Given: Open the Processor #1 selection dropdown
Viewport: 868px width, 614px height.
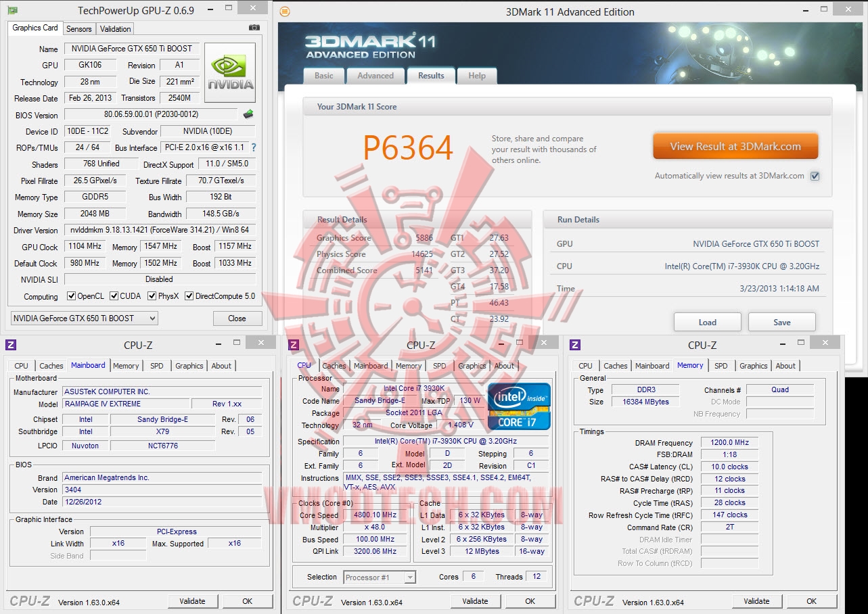Looking at the screenshot, I should [x=380, y=577].
